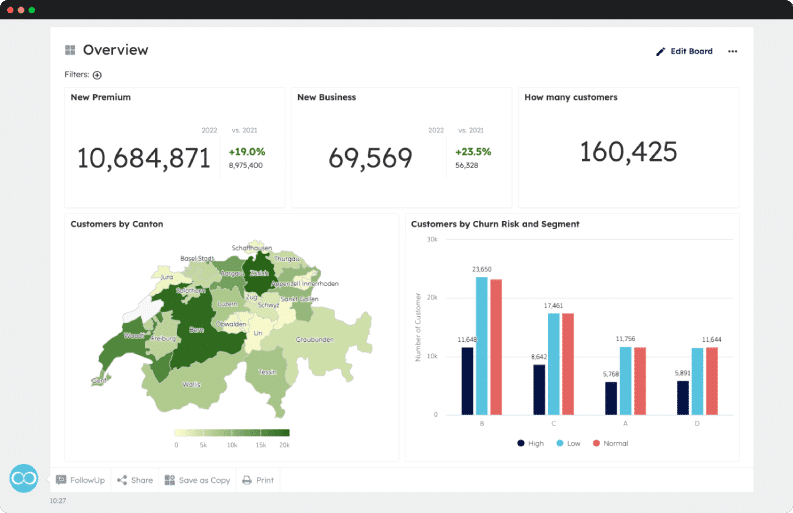Toggle the High series in the legend
This screenshot has height=513, width=793.
click(x=531, y=443)
